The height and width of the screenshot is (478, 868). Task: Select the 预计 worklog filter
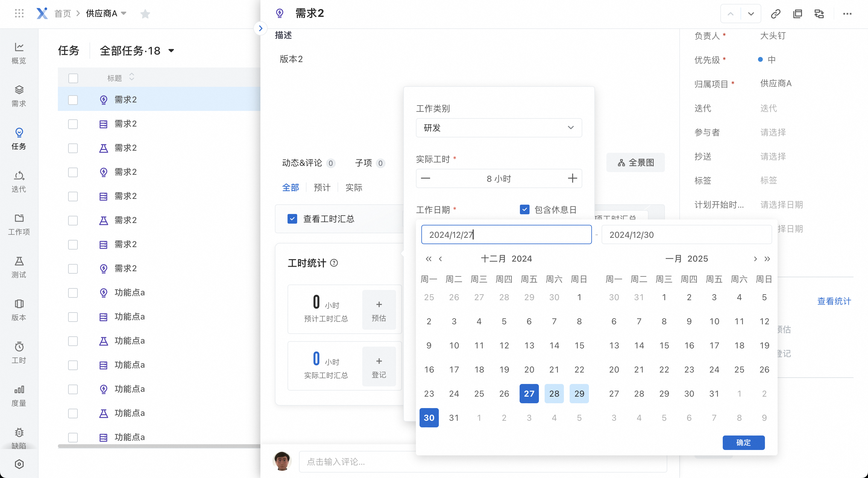coord(322,188)
